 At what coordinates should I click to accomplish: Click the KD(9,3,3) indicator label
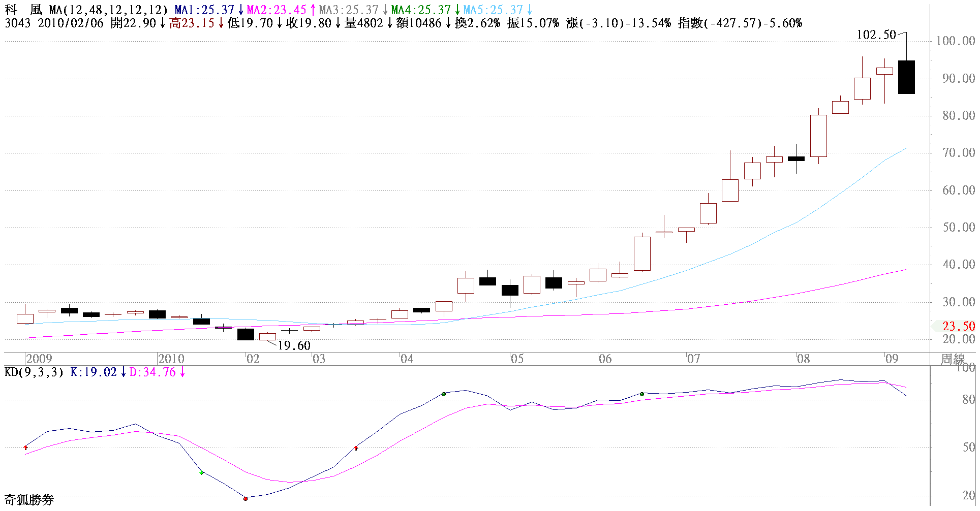34,372
